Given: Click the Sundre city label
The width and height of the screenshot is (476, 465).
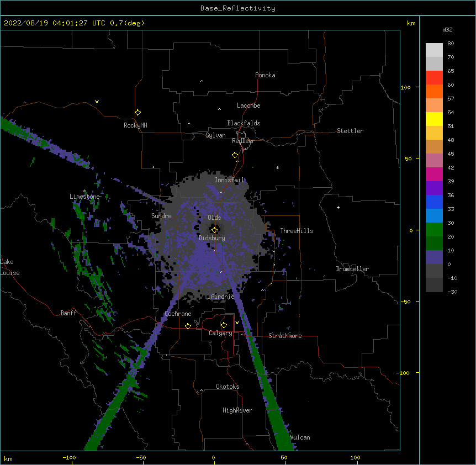Looking at the screenshot, I should [161, 216].
